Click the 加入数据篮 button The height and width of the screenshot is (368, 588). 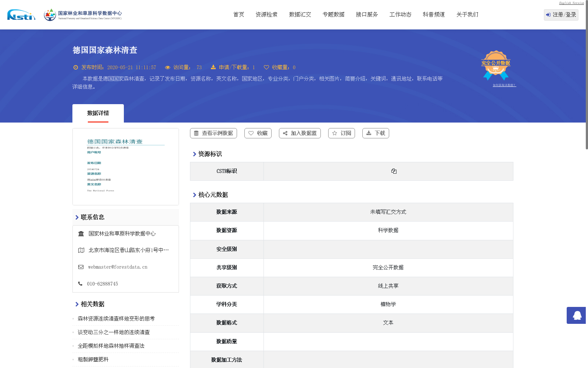[x=300, y=133]
